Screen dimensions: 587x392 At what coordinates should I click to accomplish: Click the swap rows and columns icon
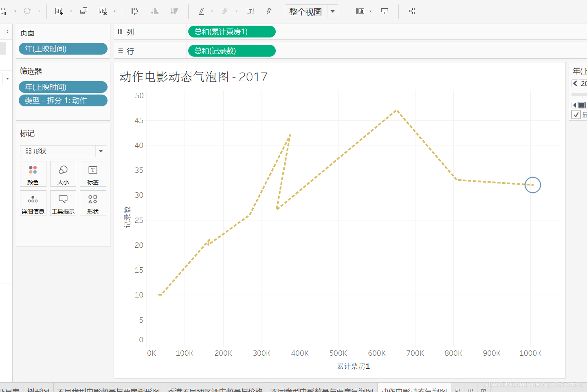point(135,11)
